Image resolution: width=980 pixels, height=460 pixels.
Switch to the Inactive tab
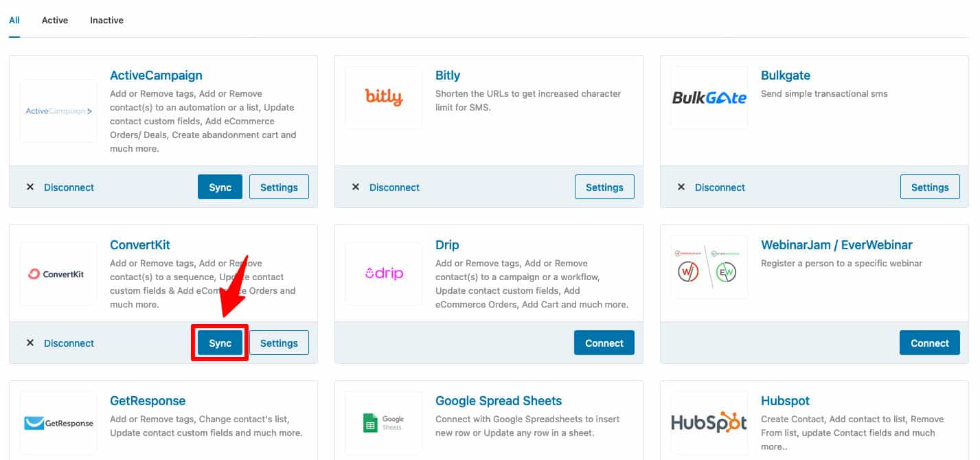tap(106, 20)
